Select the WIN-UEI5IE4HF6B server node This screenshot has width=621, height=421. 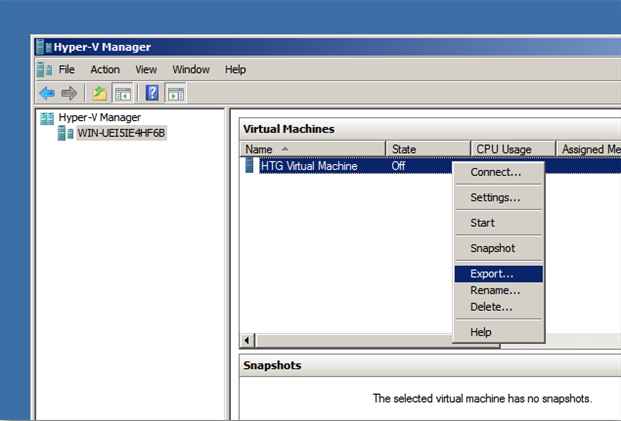pyautogui.click(x=121, y=133)
